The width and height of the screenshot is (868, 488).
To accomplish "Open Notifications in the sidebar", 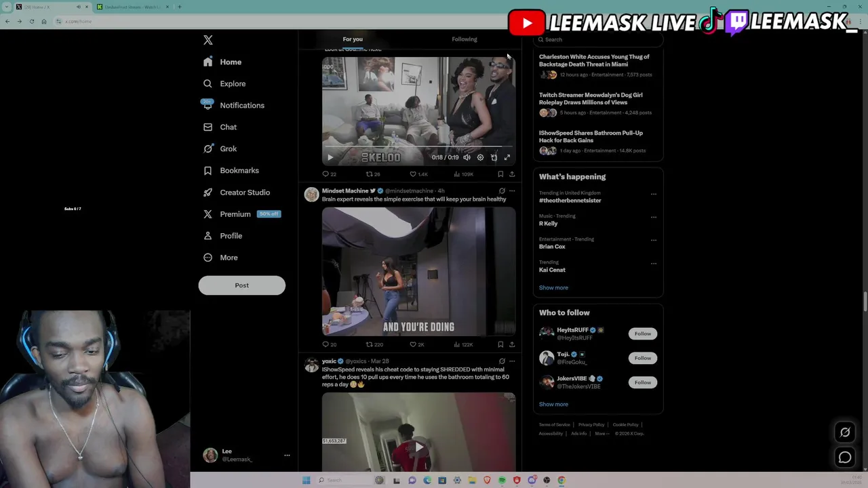I will tap(234, 105).
